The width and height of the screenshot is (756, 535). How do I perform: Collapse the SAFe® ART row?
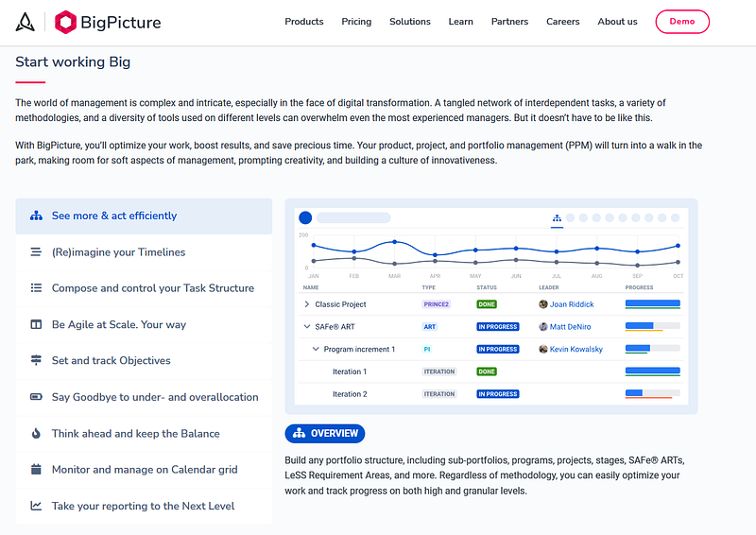click(306, 327)
